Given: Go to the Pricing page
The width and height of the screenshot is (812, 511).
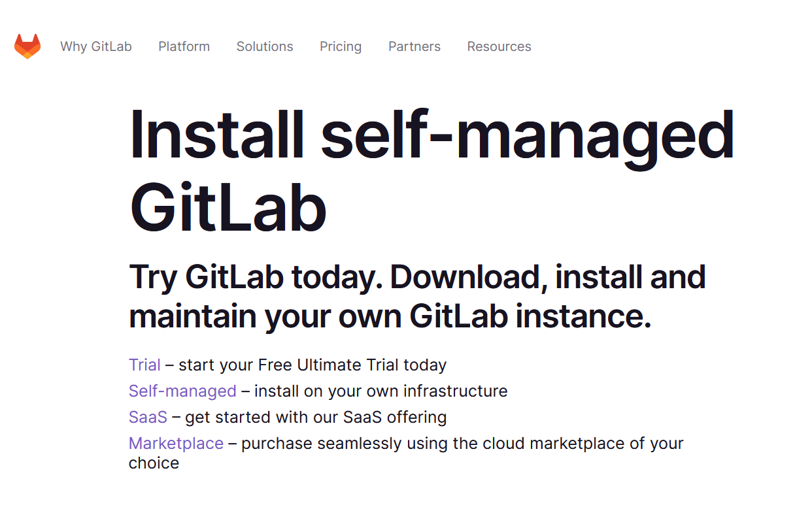Looking at the screenshot, I should [341, 46].
